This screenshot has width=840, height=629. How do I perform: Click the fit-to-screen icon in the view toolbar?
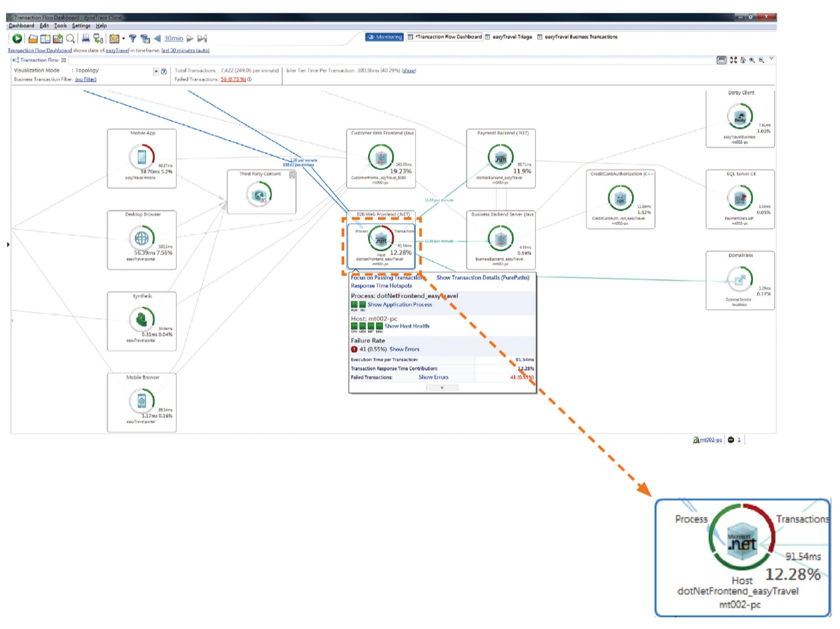[734, 60]
